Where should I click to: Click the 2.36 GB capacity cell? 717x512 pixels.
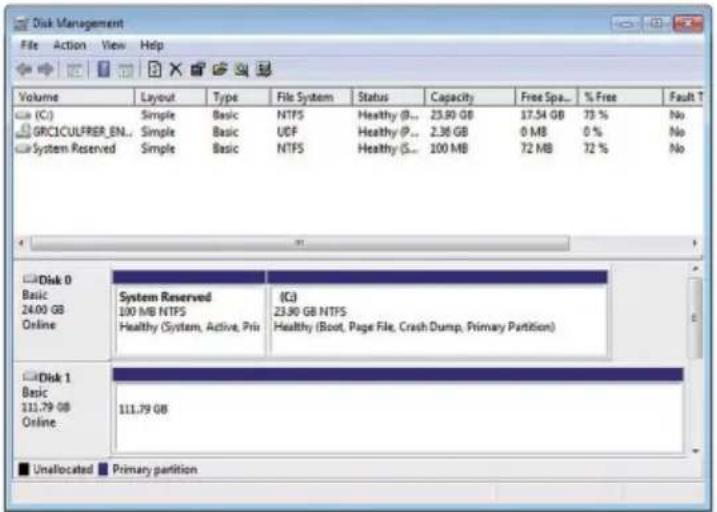point(449,132)
